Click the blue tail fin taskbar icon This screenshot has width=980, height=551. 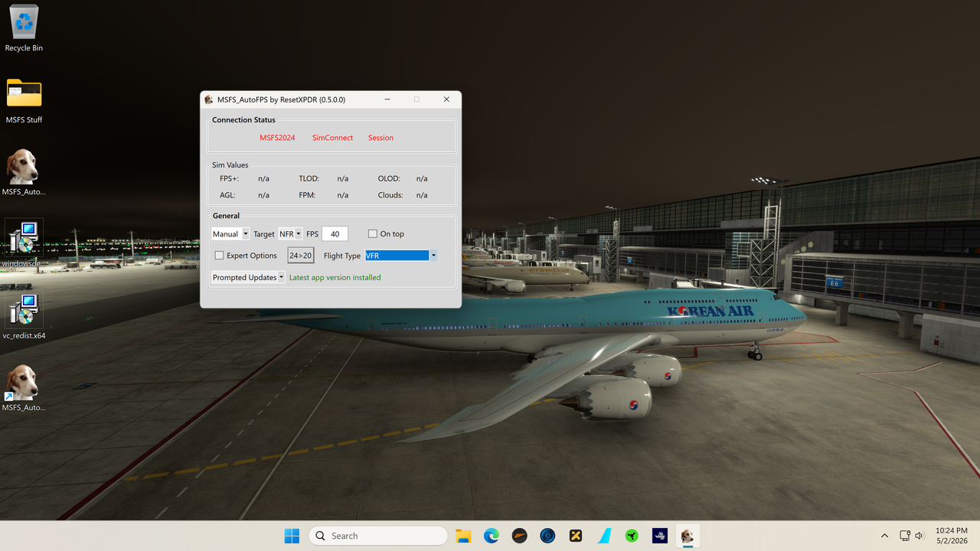604,536
